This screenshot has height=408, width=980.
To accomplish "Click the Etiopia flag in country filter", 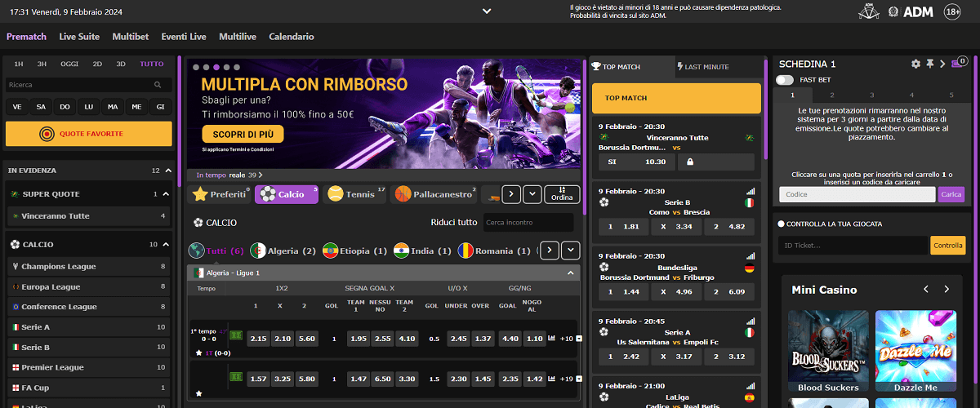I will click(x=330, y=251).
